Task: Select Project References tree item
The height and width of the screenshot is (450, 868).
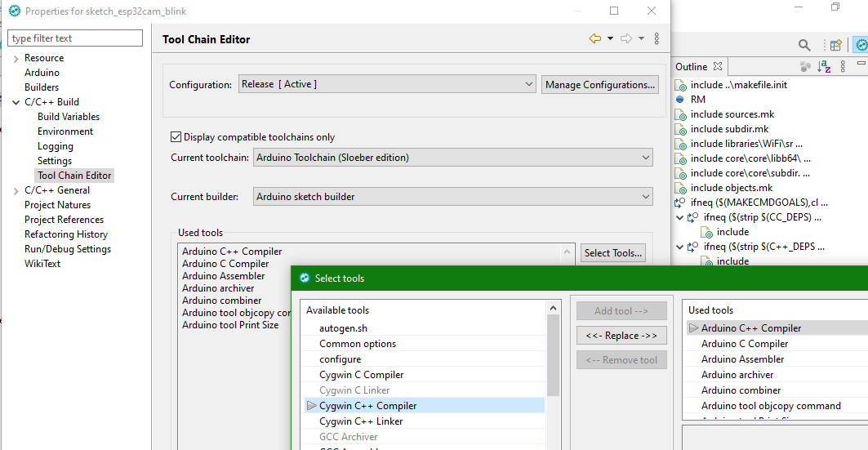Action: coord(65,220)
